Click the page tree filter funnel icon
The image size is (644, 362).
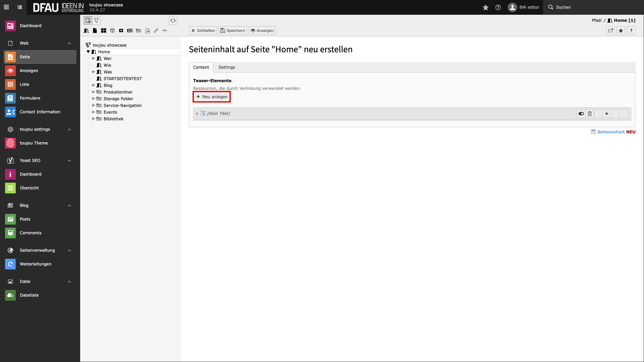click(x=96, y=20)
